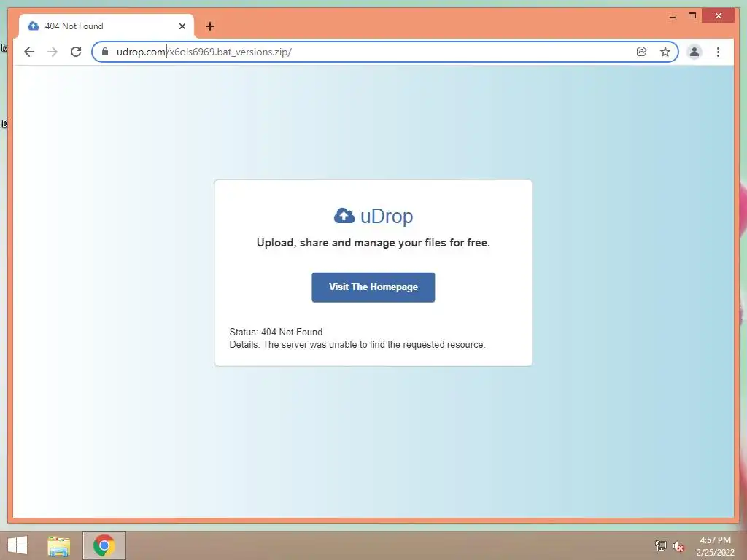Close the 404 Not Found tab
The height and width of the screenshot is (560, 747).
[182, 26]
